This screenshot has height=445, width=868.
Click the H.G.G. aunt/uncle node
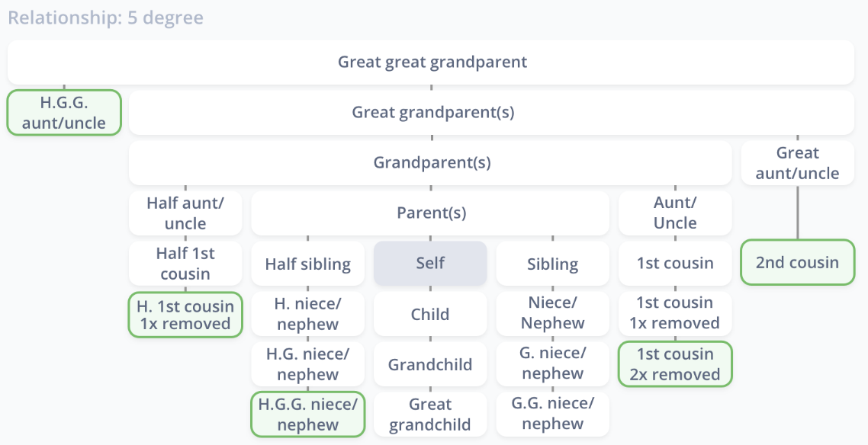click(x=64, y=113)
